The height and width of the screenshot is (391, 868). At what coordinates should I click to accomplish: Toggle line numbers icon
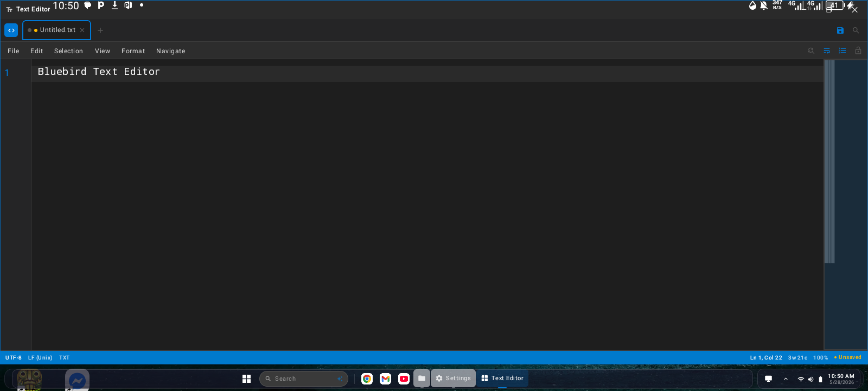pos(843,51)
